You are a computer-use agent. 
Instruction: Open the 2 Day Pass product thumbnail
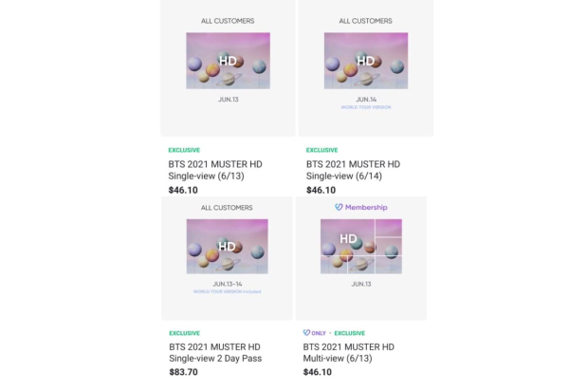coord(228,247)
